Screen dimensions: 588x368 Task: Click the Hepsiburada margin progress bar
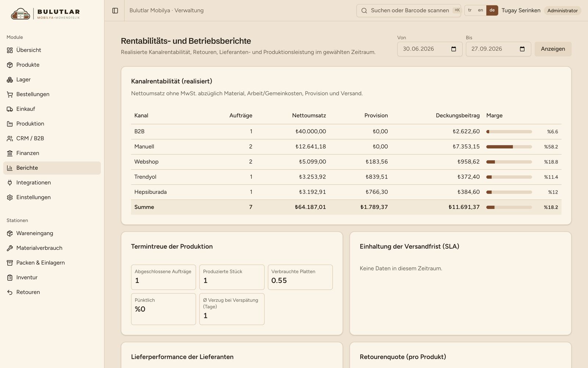(x=509, y=192)
